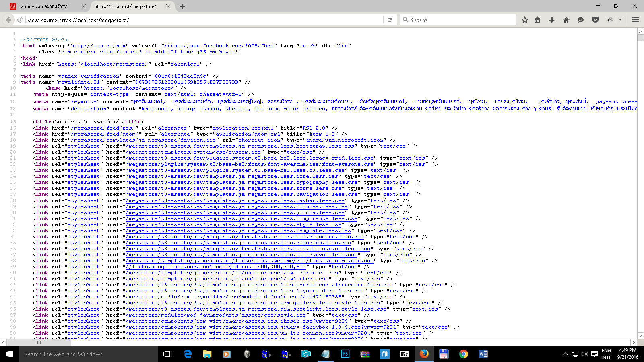The image size is (644, 362).
Task: Open the Downloads arrow icon
Action: pyautogui.click(x=552, y=20)
